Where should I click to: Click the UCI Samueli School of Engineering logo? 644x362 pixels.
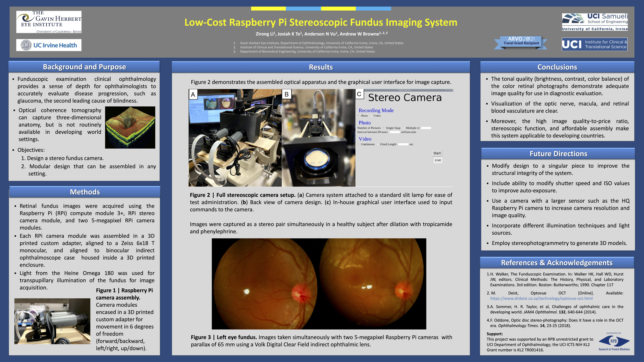click(x=595, y=22)
